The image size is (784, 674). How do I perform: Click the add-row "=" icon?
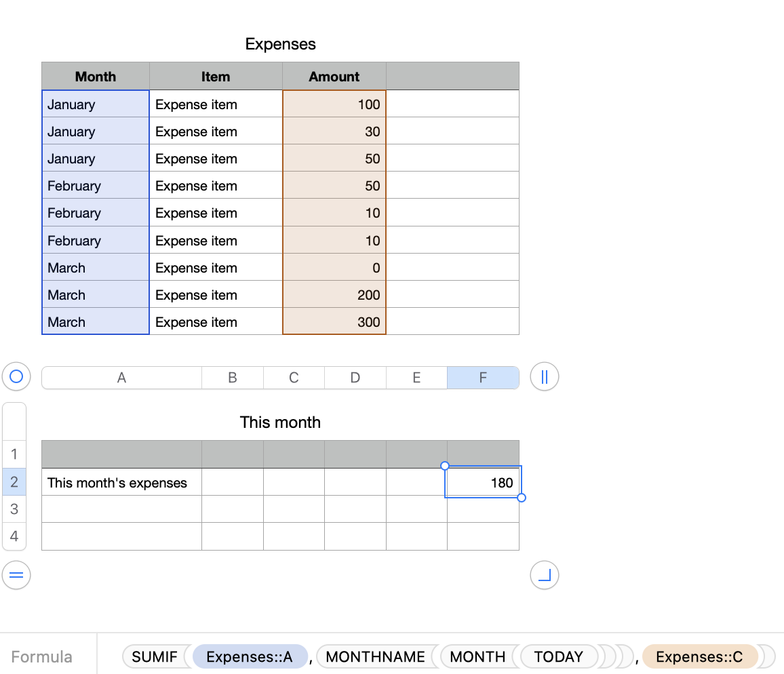click(16, 574)
